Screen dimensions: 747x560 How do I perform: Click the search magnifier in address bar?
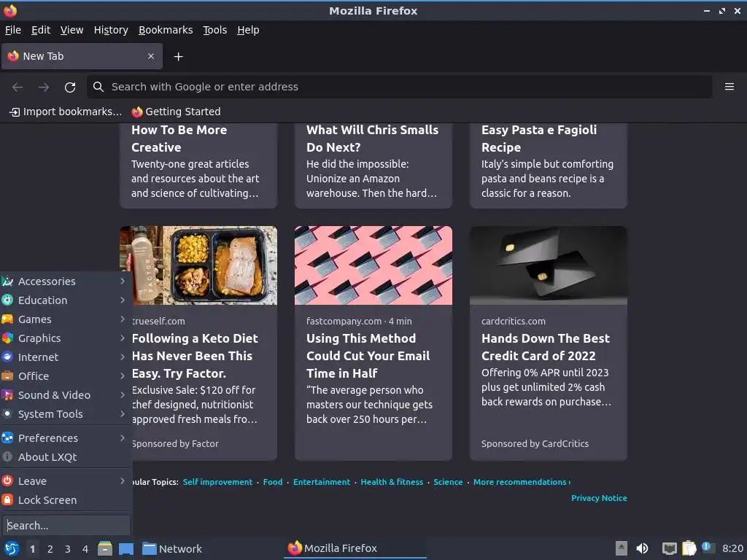[x=98, y=87]
